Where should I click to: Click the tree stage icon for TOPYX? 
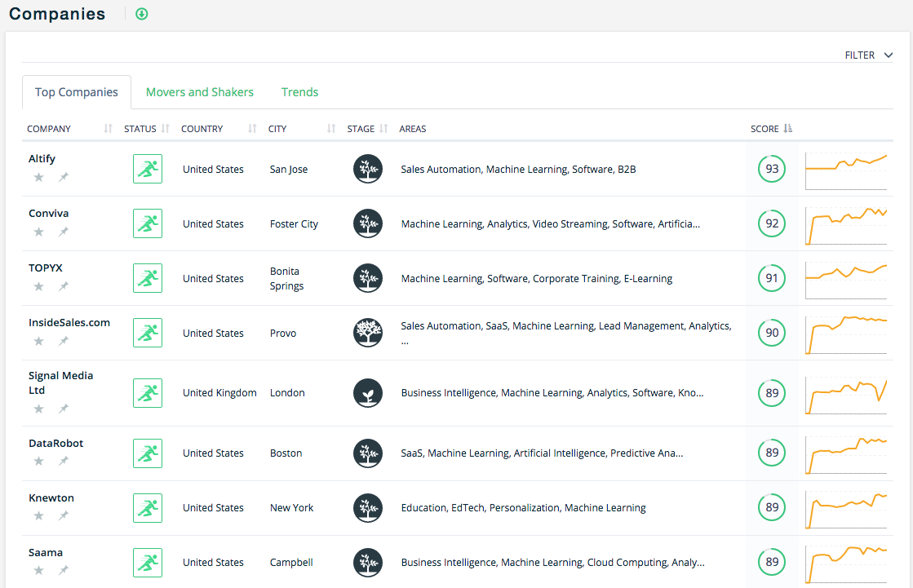(x=368, y=278)
